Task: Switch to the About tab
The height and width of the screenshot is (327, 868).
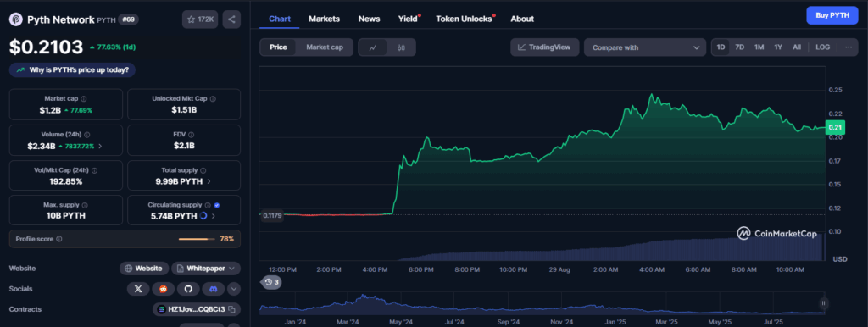Action: coord(522,19)
